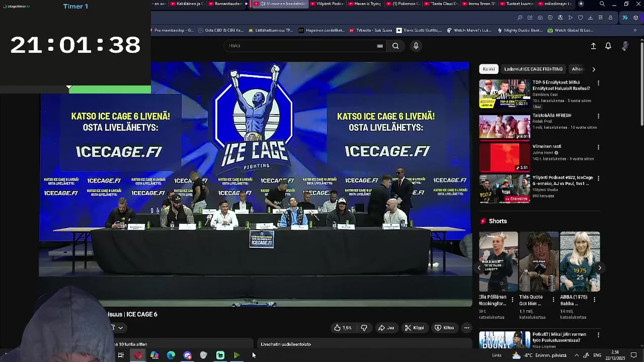This screenshot has height=362, width=644.
Task: Open the green play-arrow app in taskbar
Action: [x=237, y=355]
